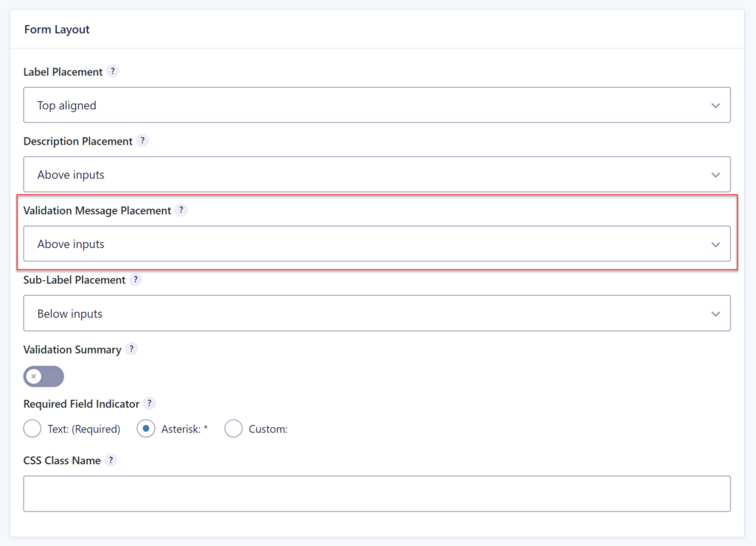Click the X icon inside the Validation Summary toggle

coord(35,376)
